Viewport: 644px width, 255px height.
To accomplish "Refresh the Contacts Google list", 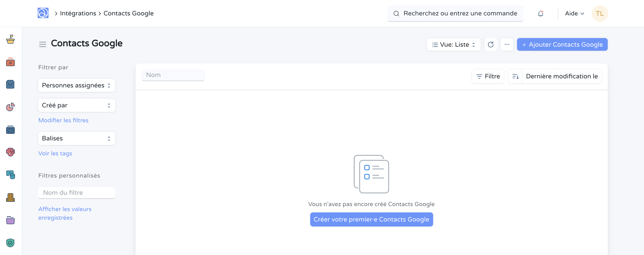I will click(x=491, y=44).
